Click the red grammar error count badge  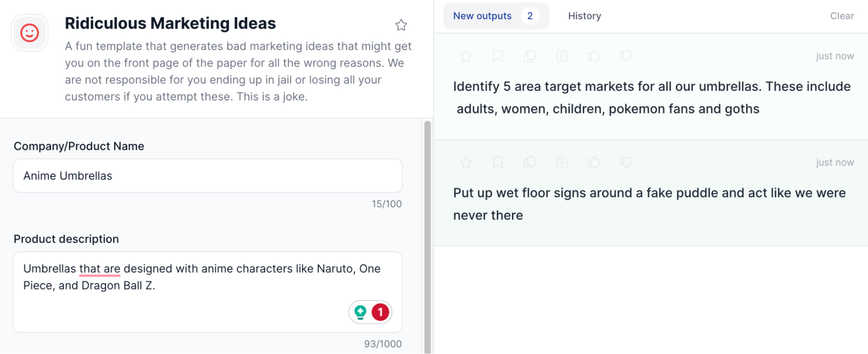coord(380,312)
